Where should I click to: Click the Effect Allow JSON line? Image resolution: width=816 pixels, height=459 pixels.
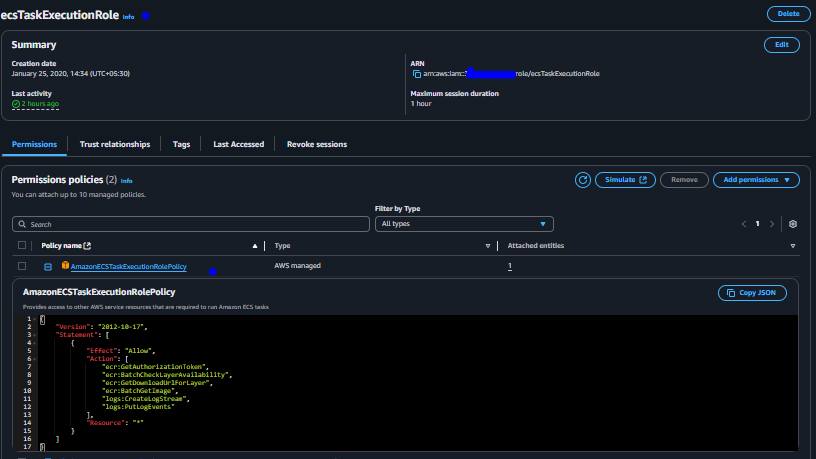click(x=121, y=351)
